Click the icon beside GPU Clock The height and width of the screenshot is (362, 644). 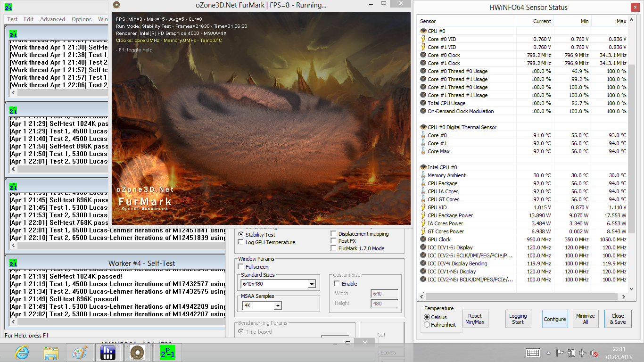pos(423,239)
